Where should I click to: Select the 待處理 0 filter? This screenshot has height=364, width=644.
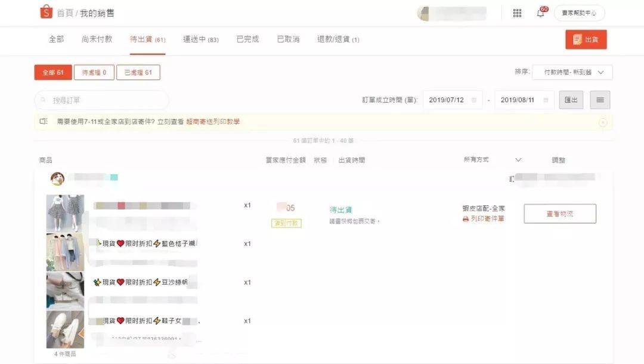point(94,72)
